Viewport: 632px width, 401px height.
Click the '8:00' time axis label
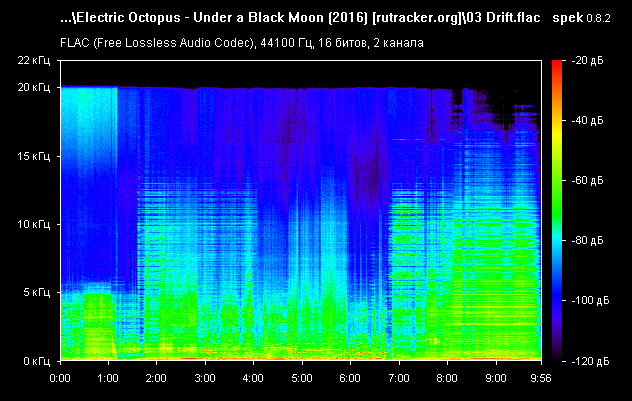click(x=447, y=378)
